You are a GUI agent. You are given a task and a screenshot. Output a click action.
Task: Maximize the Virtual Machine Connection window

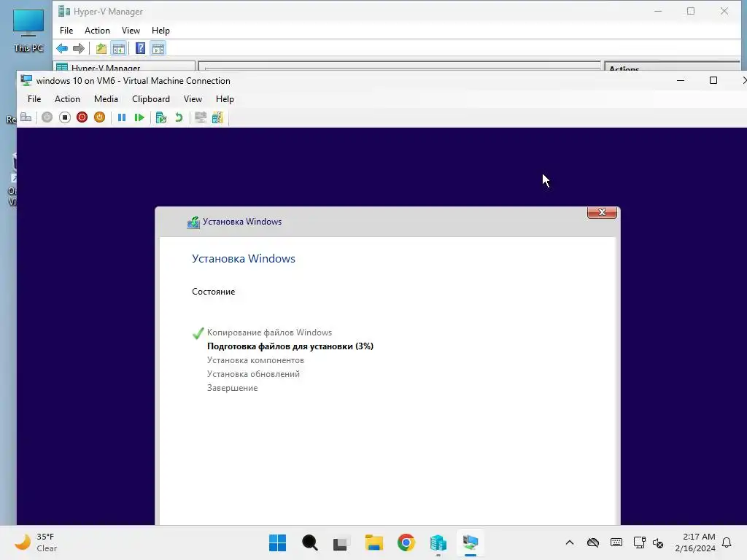(713, 80)
